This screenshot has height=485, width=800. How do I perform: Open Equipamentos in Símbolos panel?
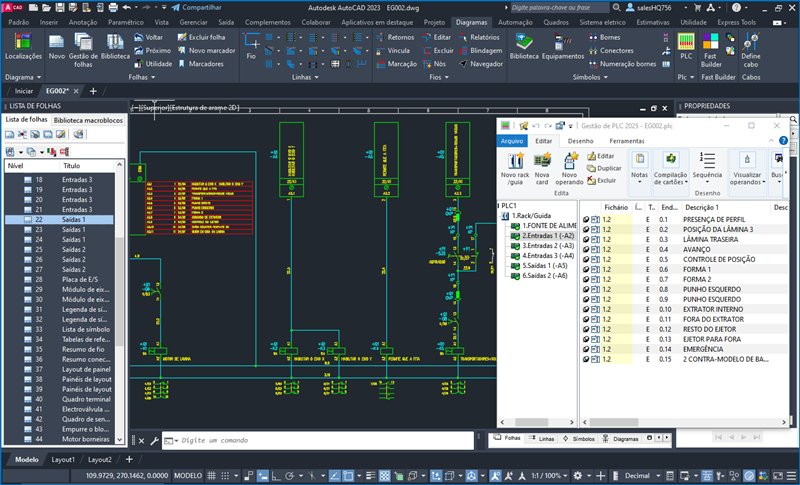(563, 46)
